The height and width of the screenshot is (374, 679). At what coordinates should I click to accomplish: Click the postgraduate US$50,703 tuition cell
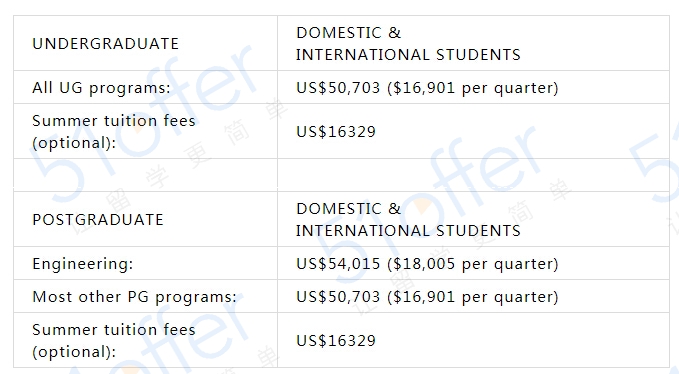click(x=473, y=297)
